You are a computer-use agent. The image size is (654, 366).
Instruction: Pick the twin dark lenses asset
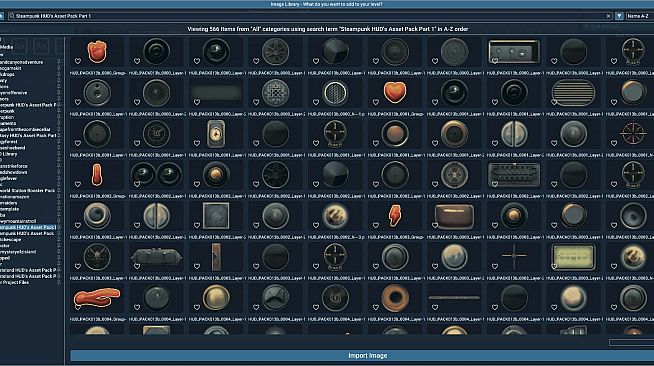tap(156, 174)
